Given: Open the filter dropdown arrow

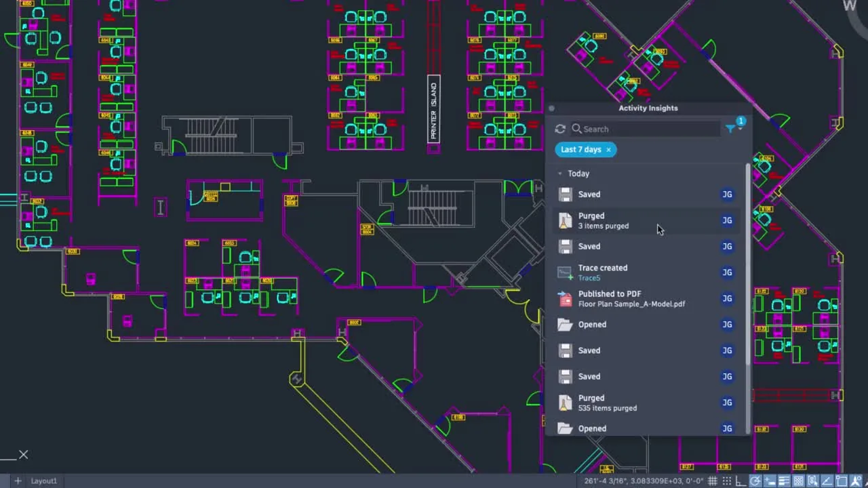Looking at the screenshot, I should (x=741, y=129).
